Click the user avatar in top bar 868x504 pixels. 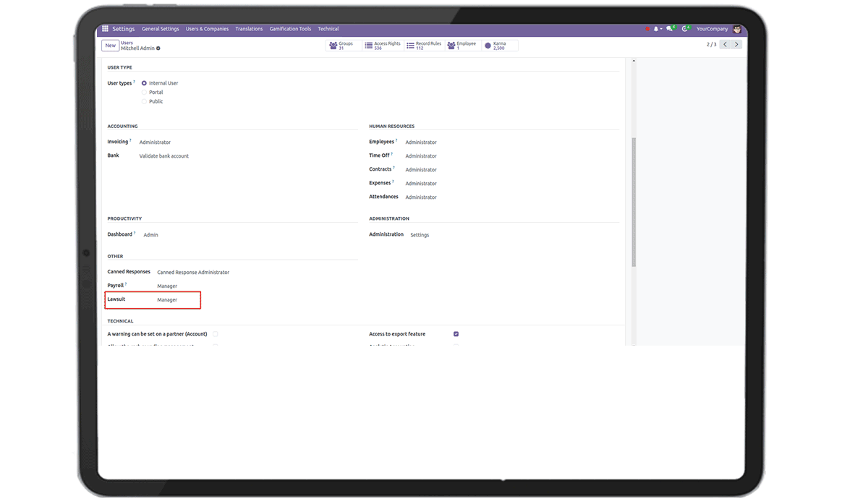click(737, 29)
